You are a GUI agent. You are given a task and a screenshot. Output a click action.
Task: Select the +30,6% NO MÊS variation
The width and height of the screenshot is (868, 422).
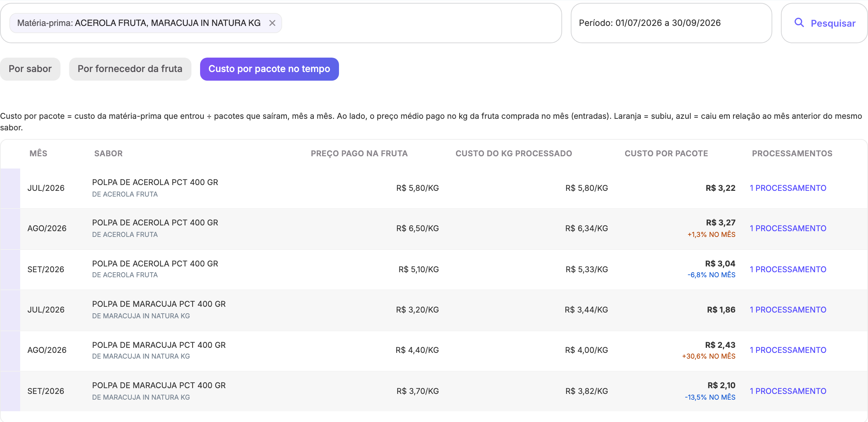[709, 356]
